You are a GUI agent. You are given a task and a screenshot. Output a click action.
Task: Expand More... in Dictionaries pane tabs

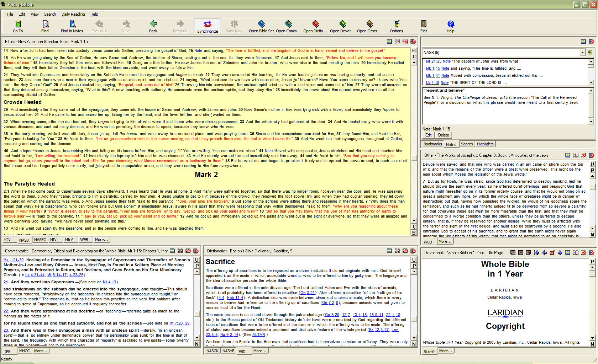point(259,351)
